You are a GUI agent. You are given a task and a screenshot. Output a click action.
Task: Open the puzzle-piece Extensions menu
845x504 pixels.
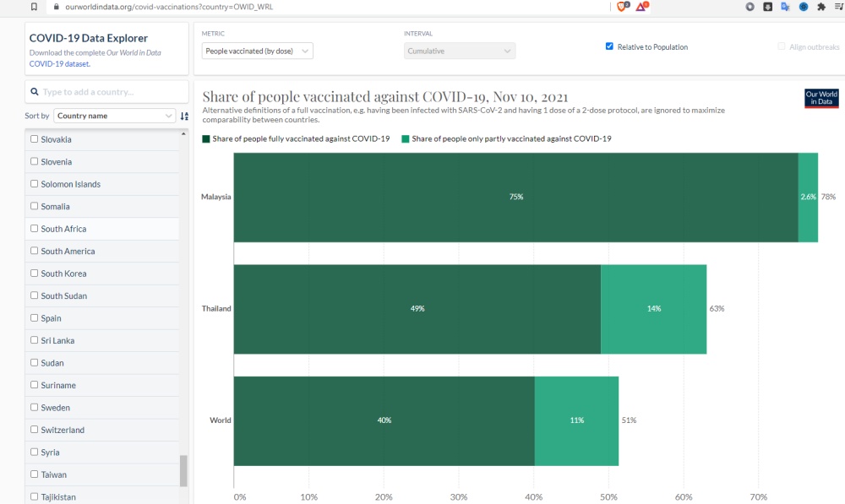[821, 7]
